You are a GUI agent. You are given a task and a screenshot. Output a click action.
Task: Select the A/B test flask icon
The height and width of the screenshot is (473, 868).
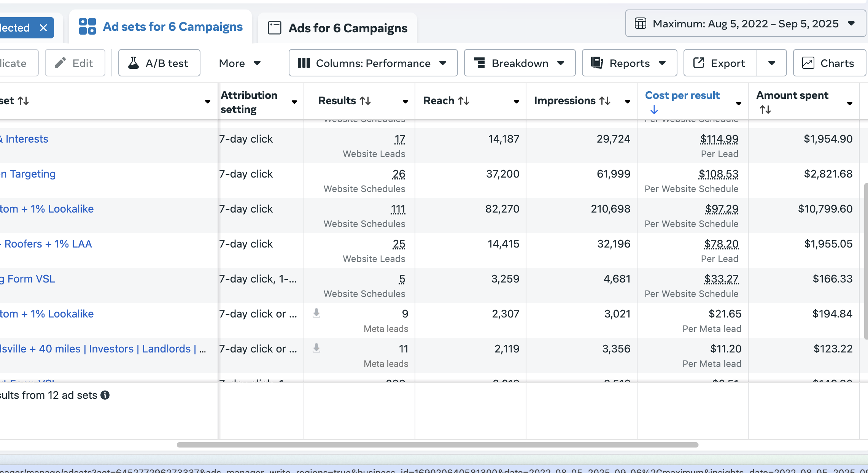(134, 63)
